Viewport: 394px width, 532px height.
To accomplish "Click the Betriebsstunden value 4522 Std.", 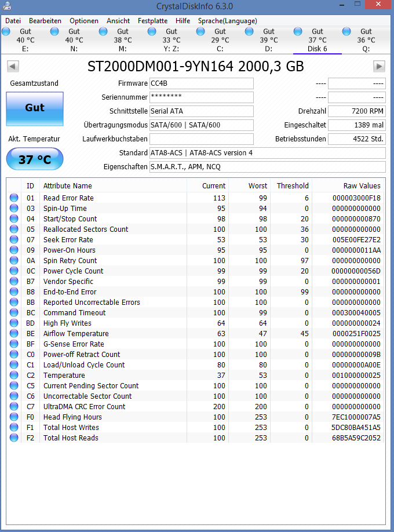I will [x=357, y=139].
